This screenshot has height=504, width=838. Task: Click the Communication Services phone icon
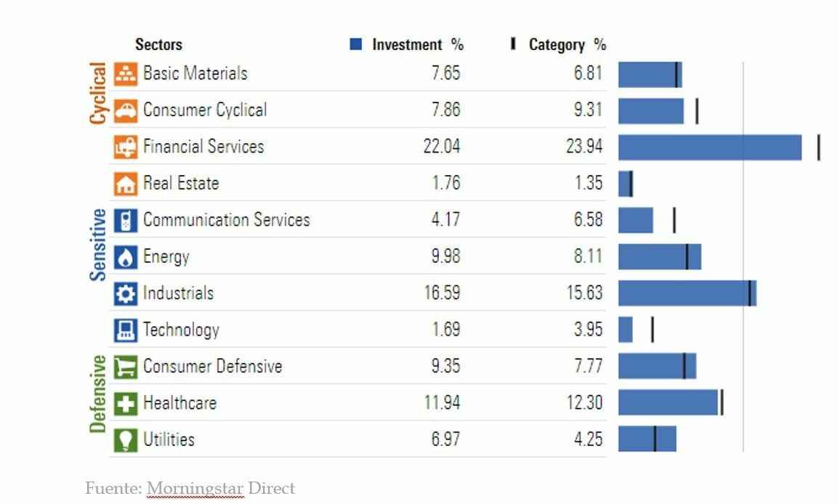pyautogui.click(x=126, y=220)
